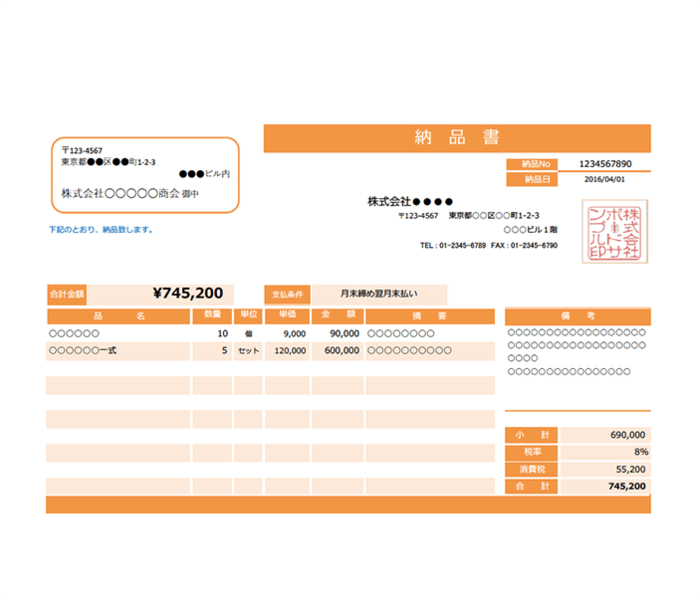Select the FAX : 01-2345-6790 number
Image resolution: width=697 pixels, height=600 pixels.
(524, 245)
